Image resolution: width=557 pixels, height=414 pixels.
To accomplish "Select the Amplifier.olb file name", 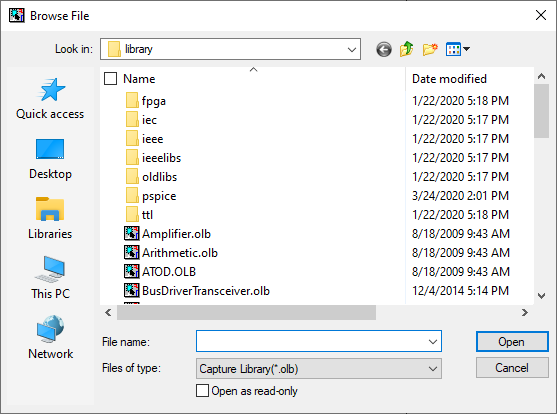I will pos(177,234).
